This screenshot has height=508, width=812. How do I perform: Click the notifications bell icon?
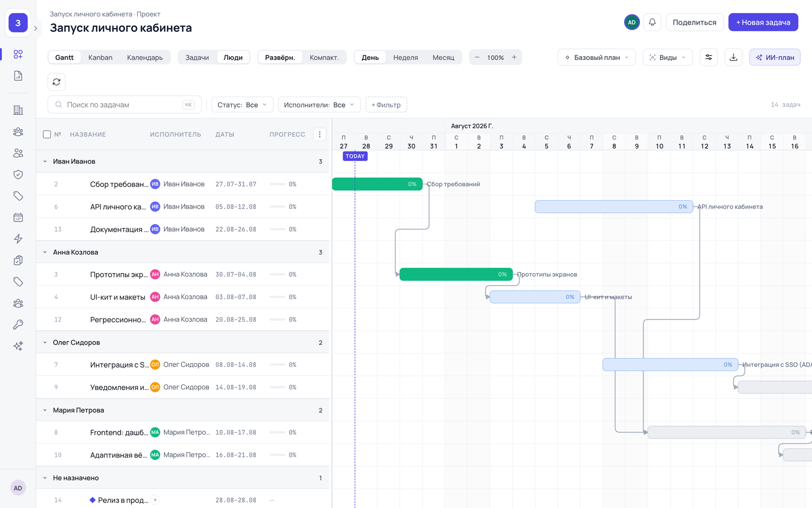[x=652, y=22]
